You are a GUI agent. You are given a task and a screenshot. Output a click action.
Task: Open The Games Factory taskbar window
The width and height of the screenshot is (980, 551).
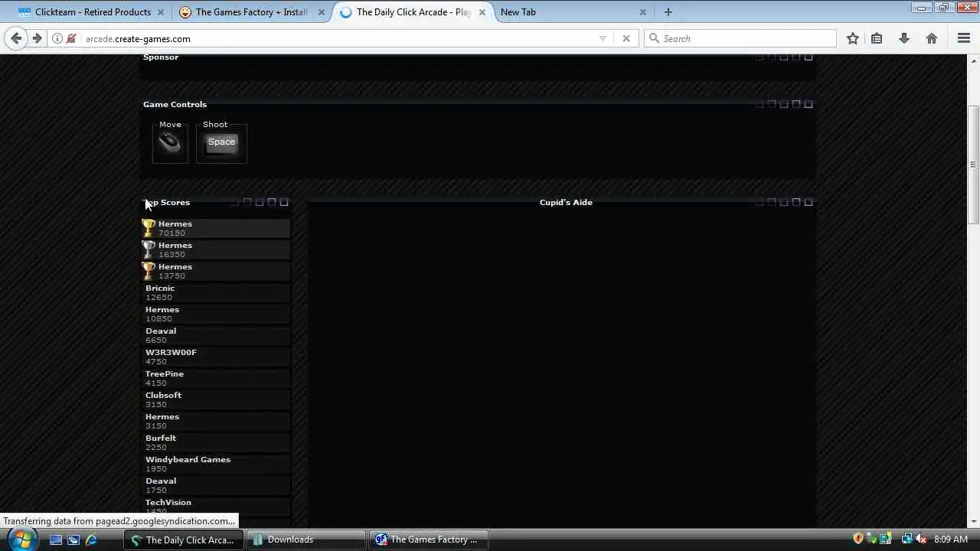pyautogui.click(x=428, y=540)
